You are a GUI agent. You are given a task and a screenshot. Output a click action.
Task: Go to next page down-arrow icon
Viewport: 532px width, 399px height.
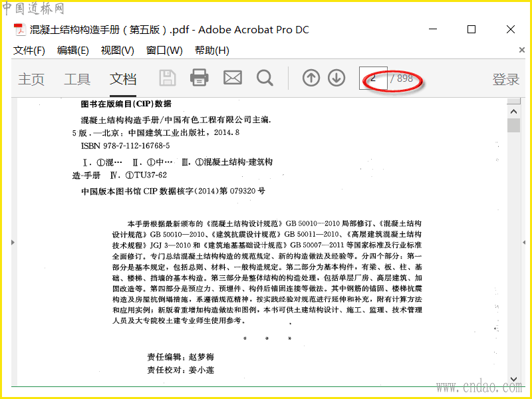[336, 78]
